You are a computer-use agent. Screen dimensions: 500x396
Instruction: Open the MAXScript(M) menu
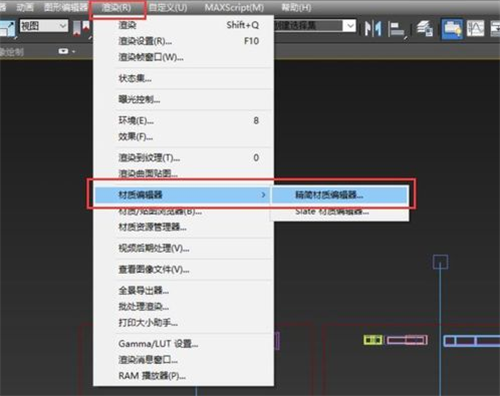(x=234, y=7)
